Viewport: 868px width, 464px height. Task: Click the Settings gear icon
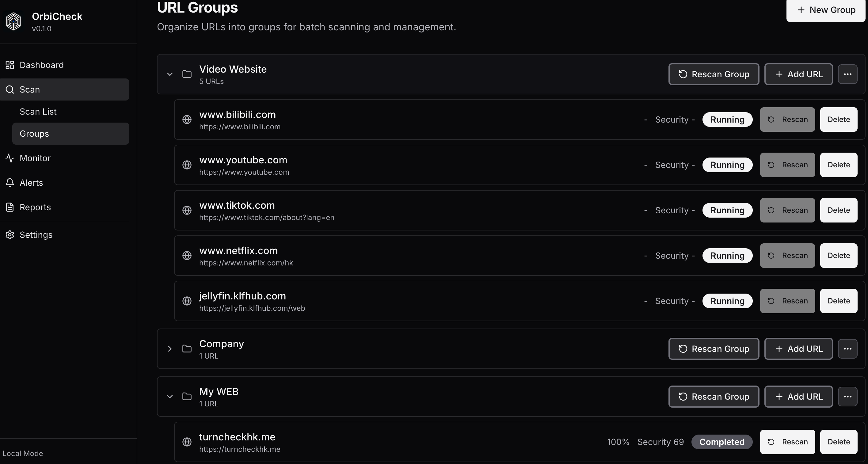click(10, 234)
